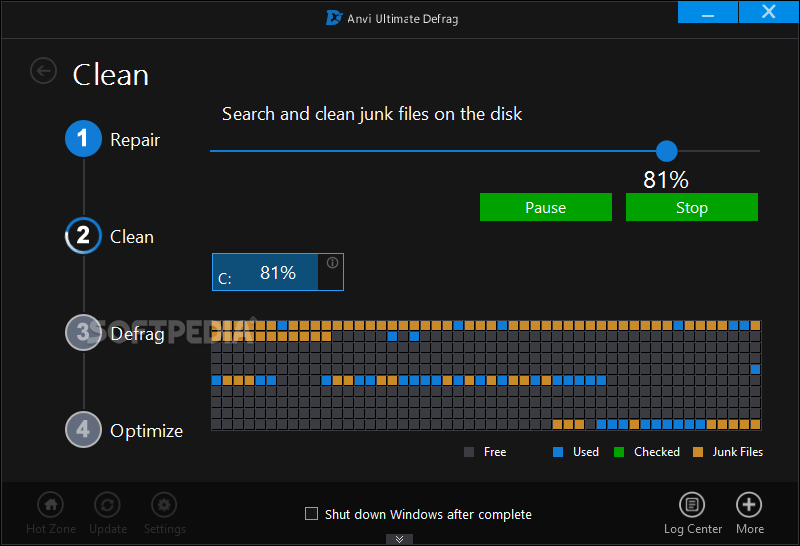Click the 81% progress text below slider
This screenshot has width=800, height=546.
[666, 180]
